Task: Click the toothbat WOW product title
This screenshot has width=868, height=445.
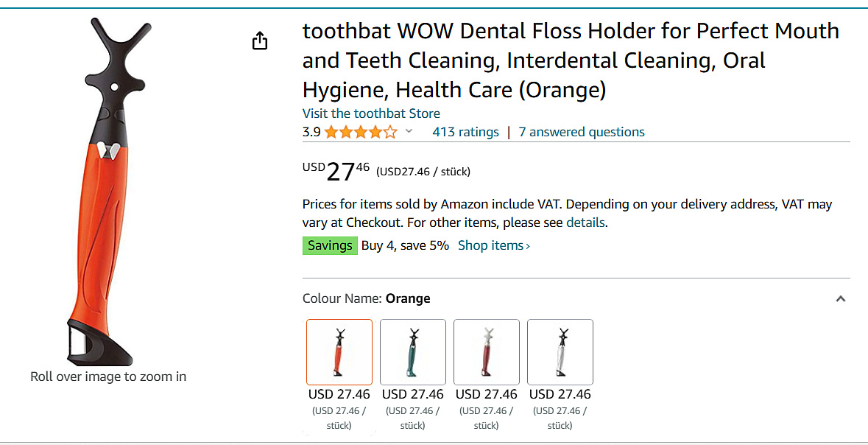Action: (x=571, y=60)
